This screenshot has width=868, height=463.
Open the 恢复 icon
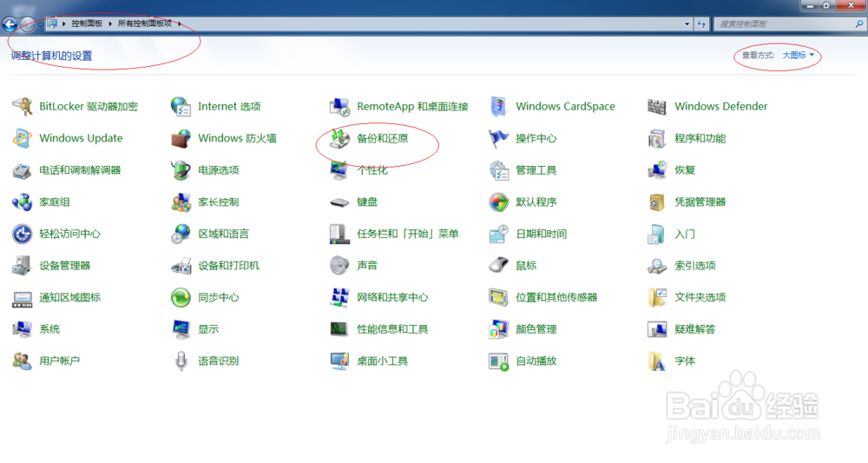coord(657,170)
